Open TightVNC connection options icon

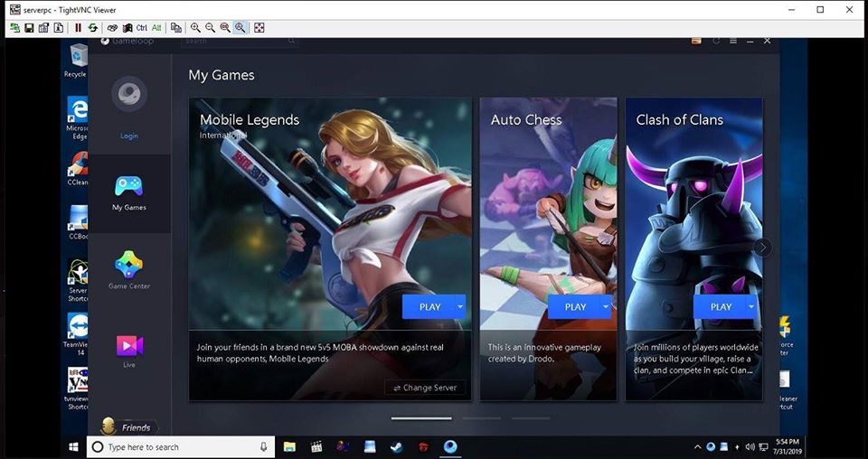click(43, 28)
